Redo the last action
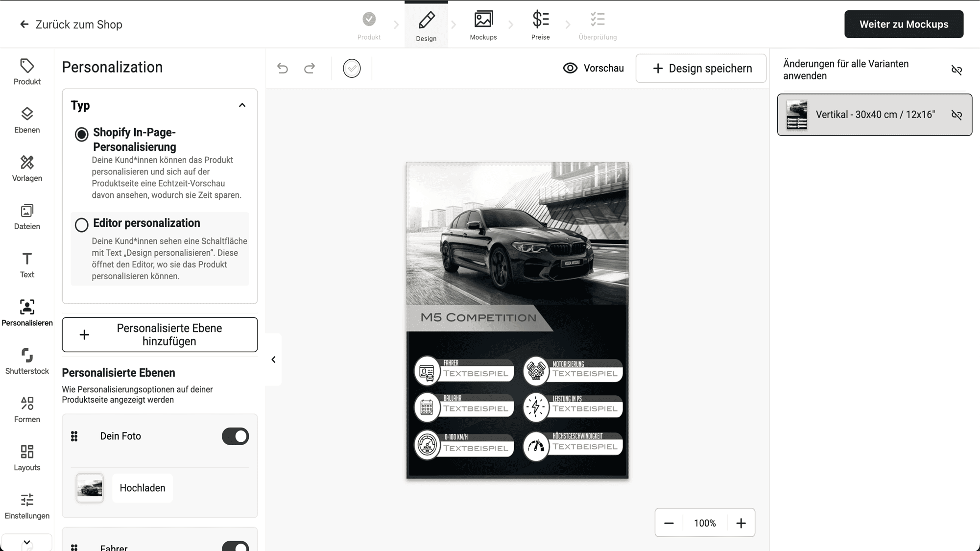This screenshot has width=980, height=551. click(x=310, y=68)
